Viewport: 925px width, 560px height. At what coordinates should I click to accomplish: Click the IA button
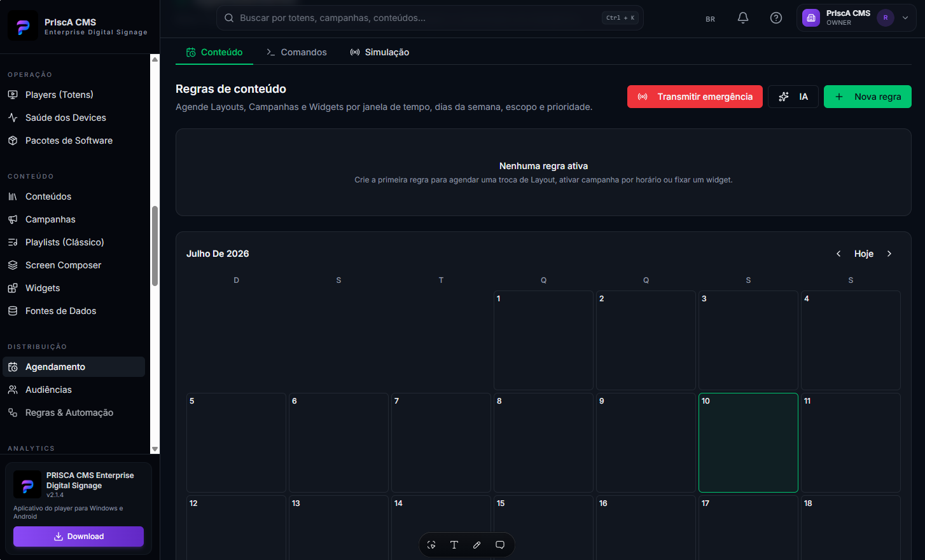coord(793,97)
